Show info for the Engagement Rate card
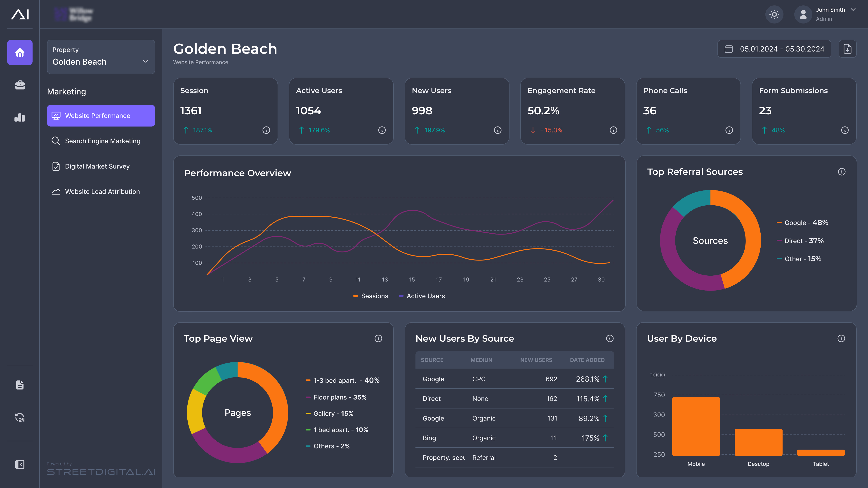 [x=613, y=130]
